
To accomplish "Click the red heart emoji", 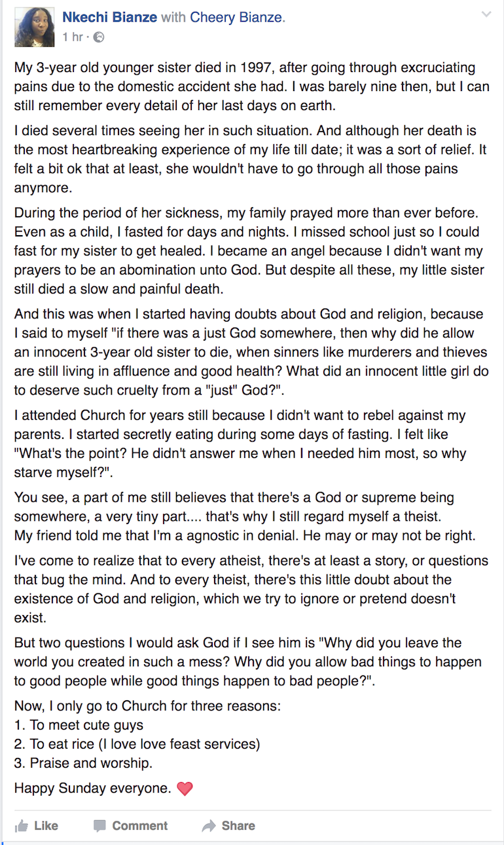I will pyautogui.click(x=185, y=789).
